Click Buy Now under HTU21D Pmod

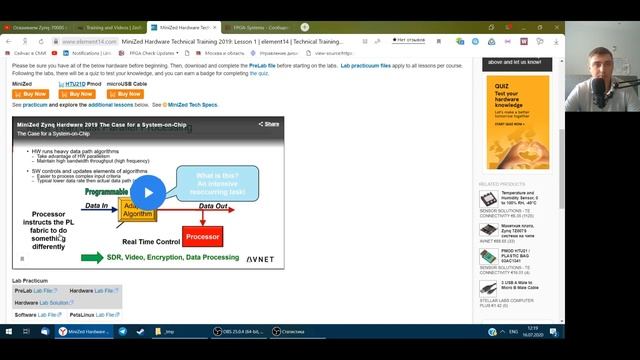77,94
